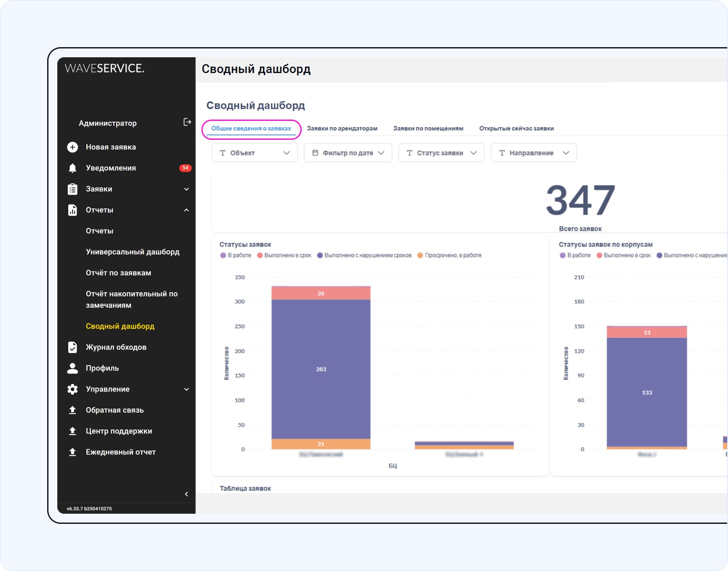The width and height of the screenshot is (728, 571).
Task: Open Отчёт по заявкам link
Action: pos(118,273)
